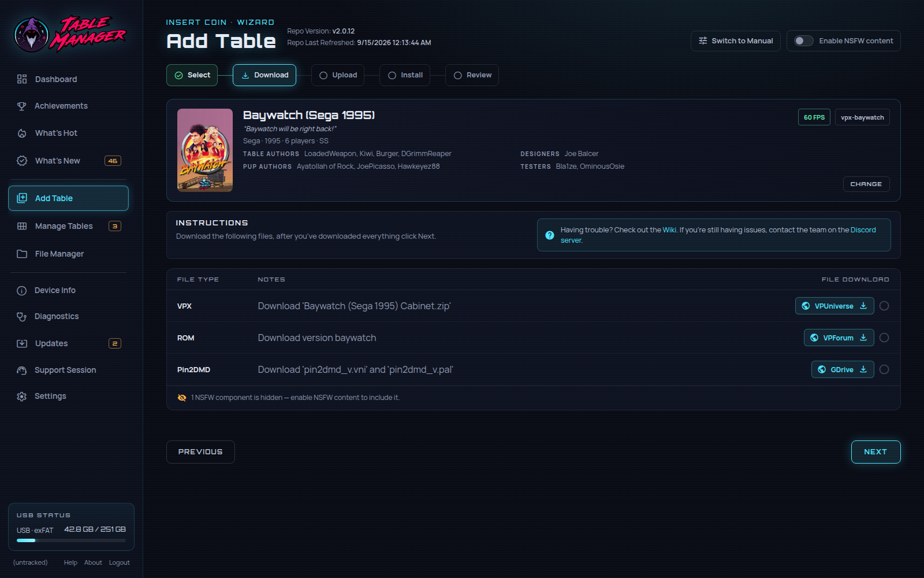Open the Dashboard sidebar icon
This screenshot has width=924, height=578.
click(x=22, y=79)
